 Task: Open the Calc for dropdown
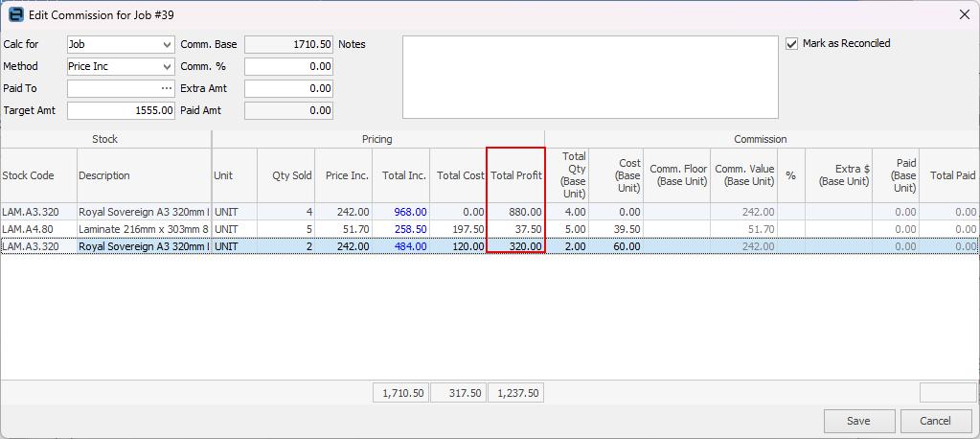click(x=167, y=45)
